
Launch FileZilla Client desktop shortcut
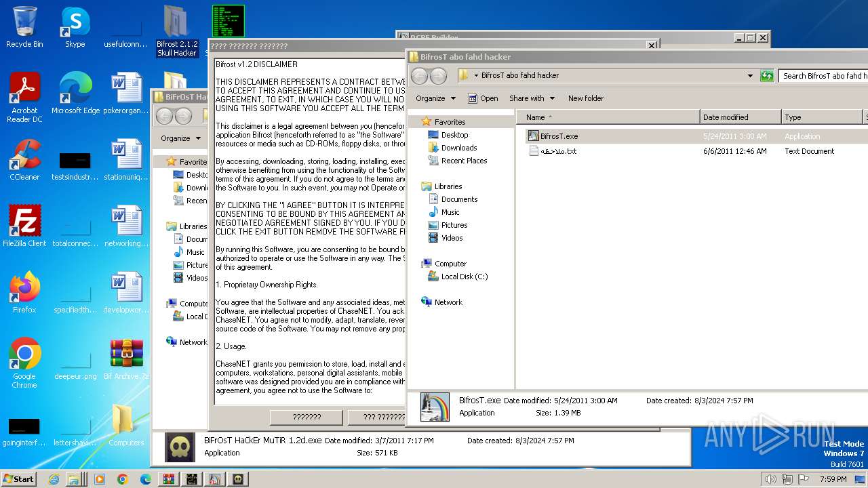(x=24, y=226)
